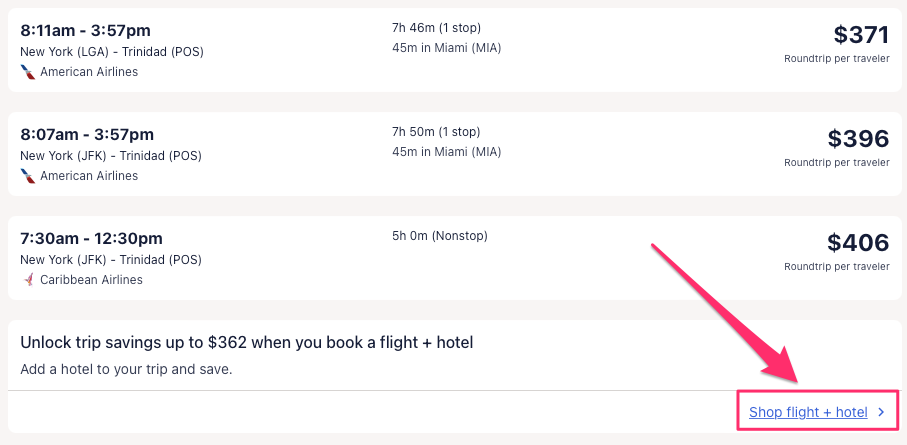The image size is (907, 445).
Task: Click the 7h 50m (1 stop) duration
Action: pyautogui.click(x=436, y=132)
